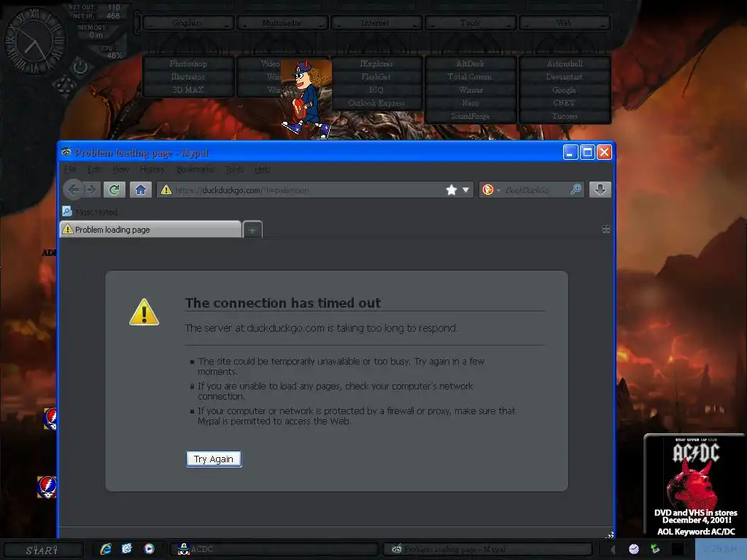Screen dimensions: 747x560
Task: Expand the Internet launcher category
Action: click(x=376, y=23)
